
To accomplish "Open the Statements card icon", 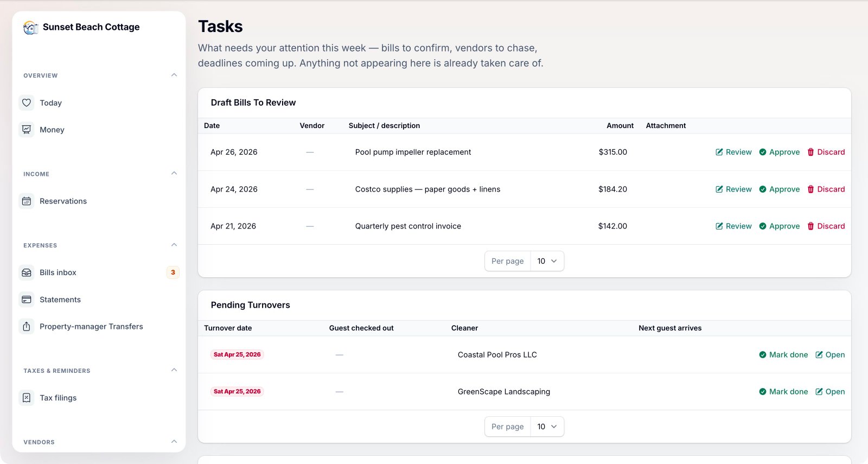I will click(x=27, y=300).
